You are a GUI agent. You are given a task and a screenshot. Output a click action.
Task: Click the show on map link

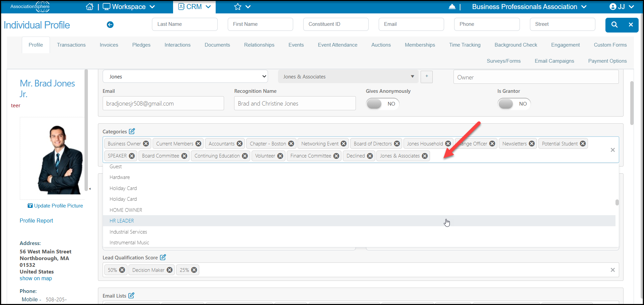36,278
